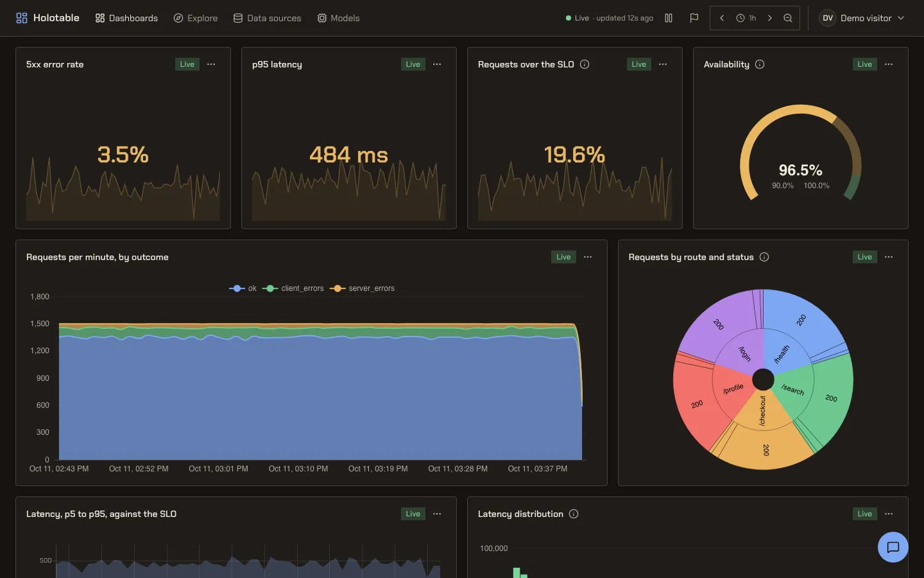Open the p95 latency panel menu
This screenshot has width=924, height=578.
(437, 64)
